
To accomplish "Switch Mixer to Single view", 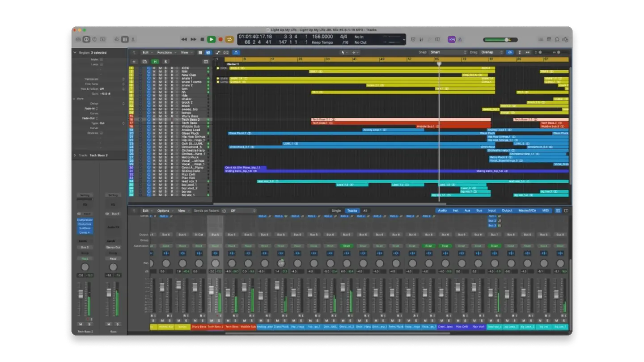I will (x=336, y=210).
